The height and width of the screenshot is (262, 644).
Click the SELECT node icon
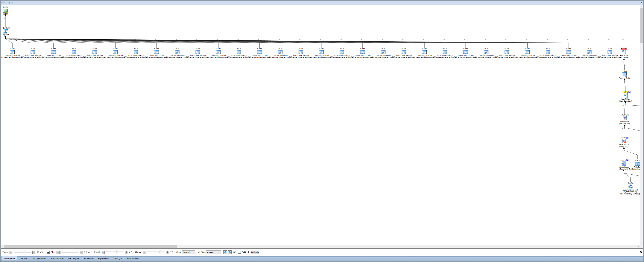[x=5, y=11]
